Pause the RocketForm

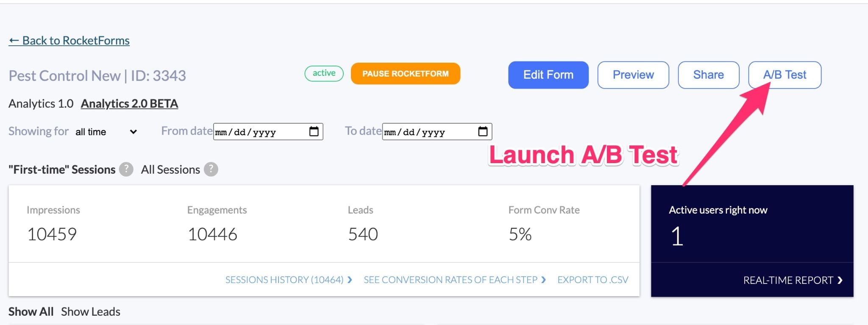coord(405,74)
